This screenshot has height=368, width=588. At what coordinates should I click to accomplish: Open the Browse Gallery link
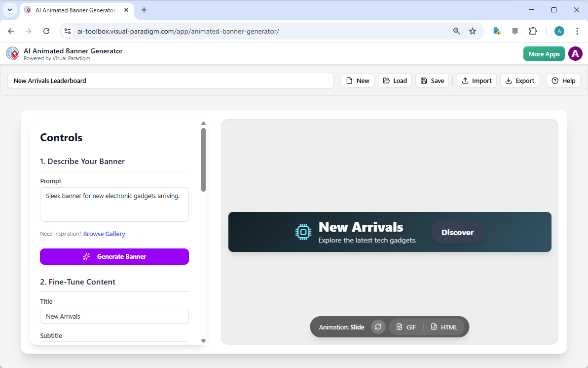(x=104, y=234)
